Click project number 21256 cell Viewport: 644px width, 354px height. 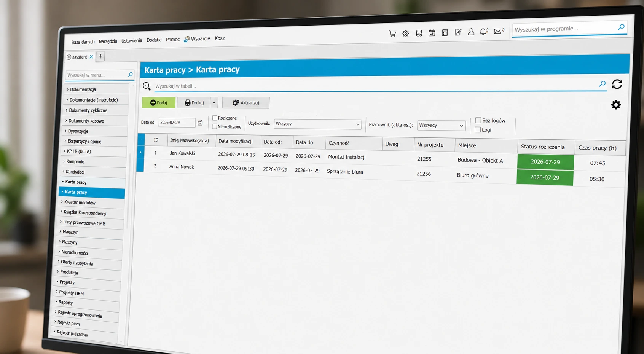coord(424,174)
